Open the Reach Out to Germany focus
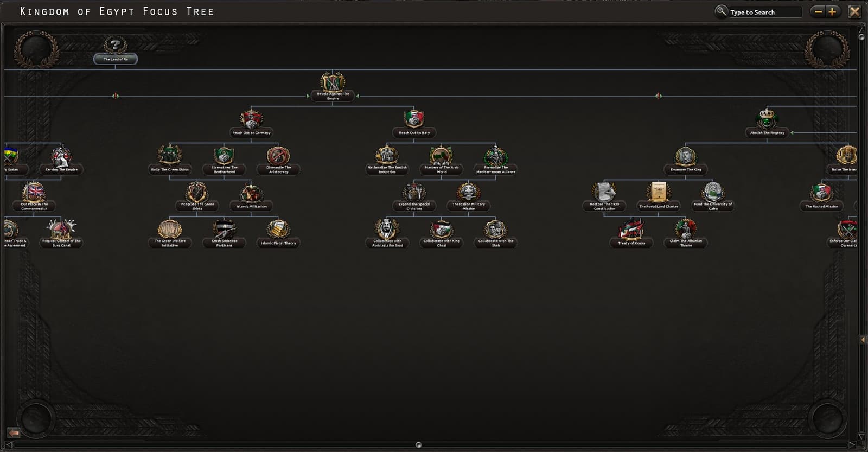The height and width of the screenshot is (452, 868). [251, 123]
